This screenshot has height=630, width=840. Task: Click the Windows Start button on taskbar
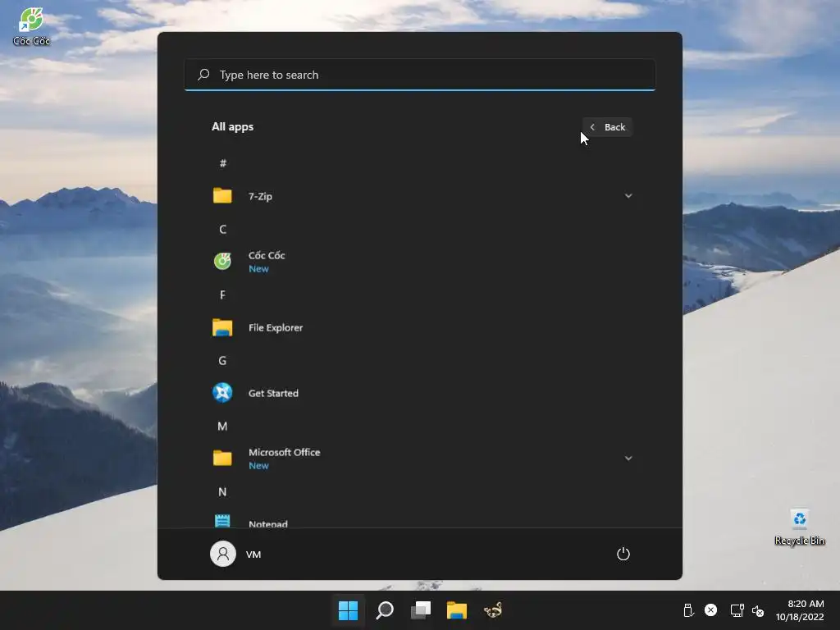pos(348,610)
